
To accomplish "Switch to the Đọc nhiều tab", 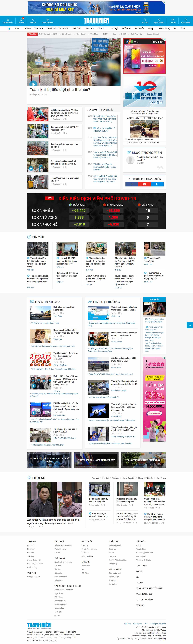I will [107, 110].
